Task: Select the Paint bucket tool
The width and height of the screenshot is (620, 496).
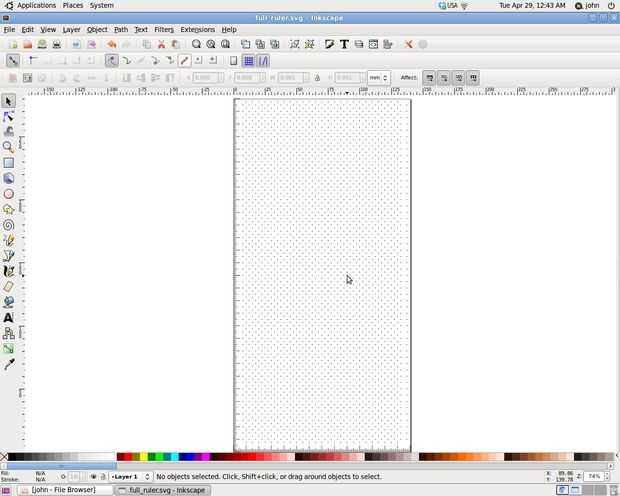Action: click(x=9, y=302)
